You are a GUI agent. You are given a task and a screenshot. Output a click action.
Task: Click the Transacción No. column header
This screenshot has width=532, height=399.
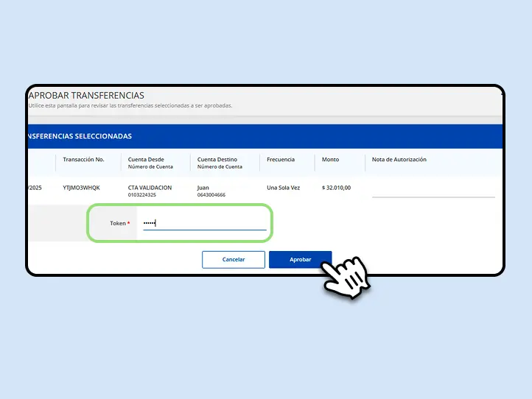[83, 159]
